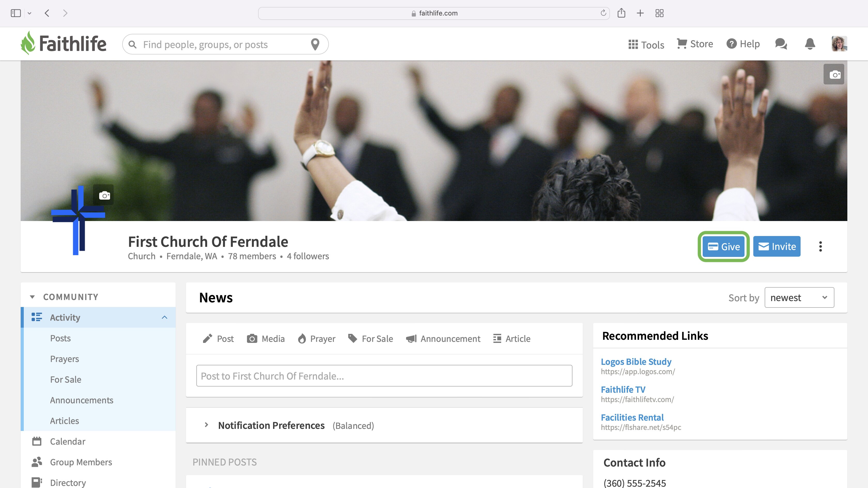Select the Prayer post type tab
This screenshot has width=868, height=488.
coord(316,339)
